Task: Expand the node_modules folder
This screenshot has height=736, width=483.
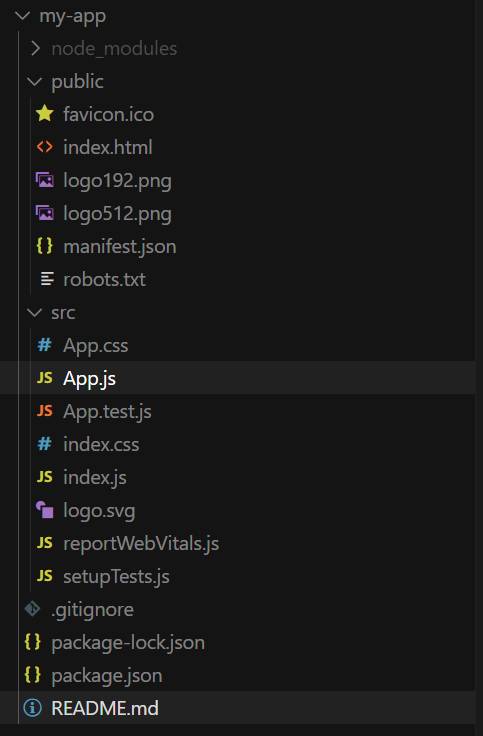Action: click(35, 48)
